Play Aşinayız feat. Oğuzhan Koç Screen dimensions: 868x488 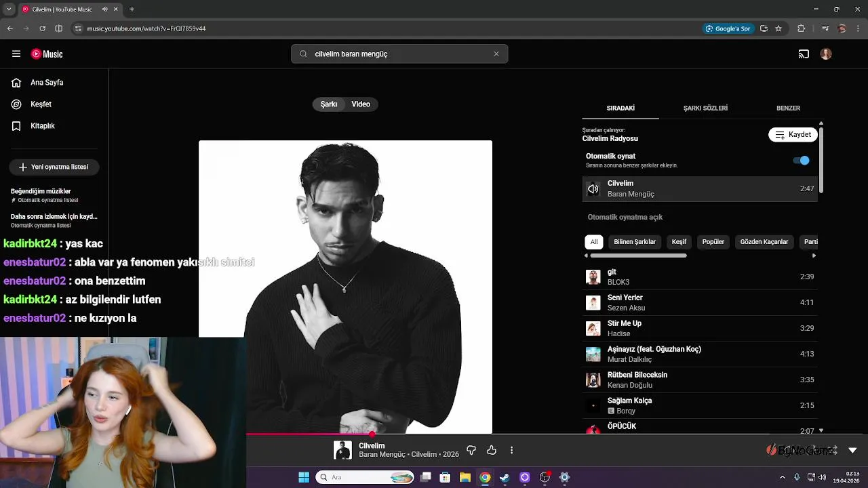(x=700, y=354)
